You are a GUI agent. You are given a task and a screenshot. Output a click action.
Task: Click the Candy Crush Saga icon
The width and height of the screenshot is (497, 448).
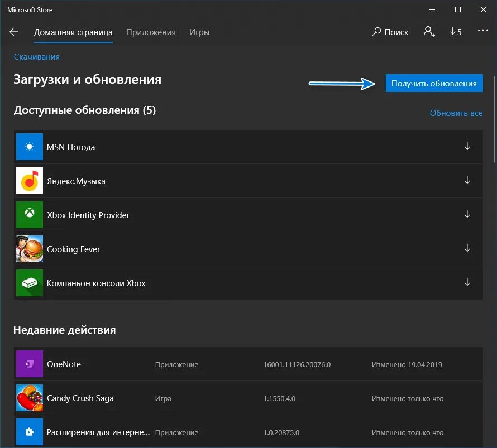pyautogui.click(x=30, y=398)
